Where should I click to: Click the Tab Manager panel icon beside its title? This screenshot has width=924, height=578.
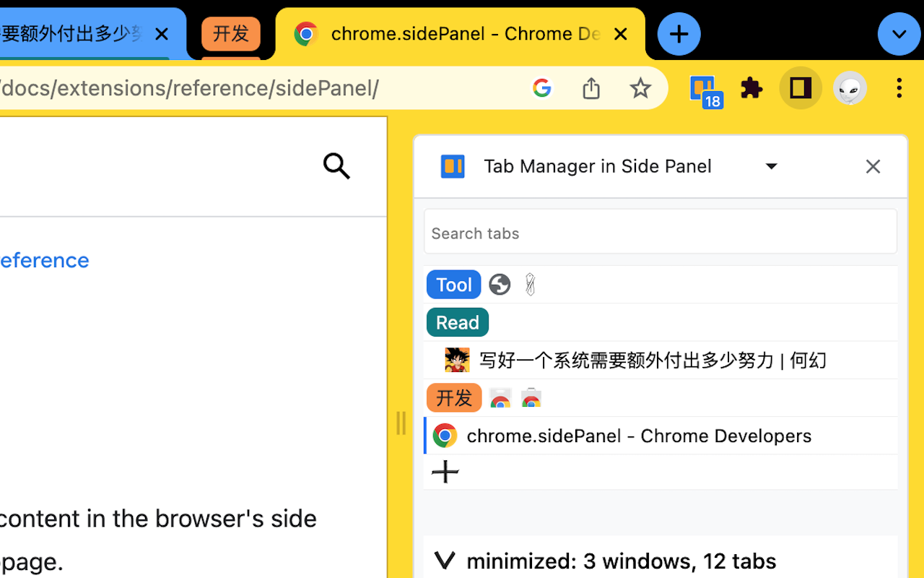[453, 166]
